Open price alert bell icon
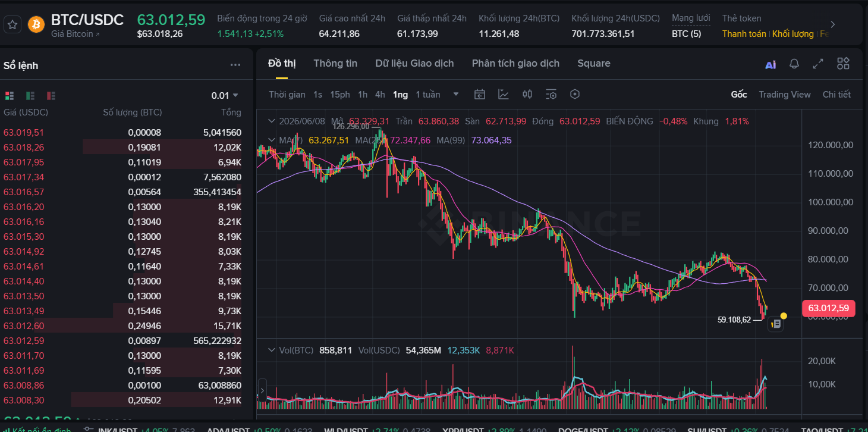The width and height of the screenshot is (868, 432). [794, 64]
